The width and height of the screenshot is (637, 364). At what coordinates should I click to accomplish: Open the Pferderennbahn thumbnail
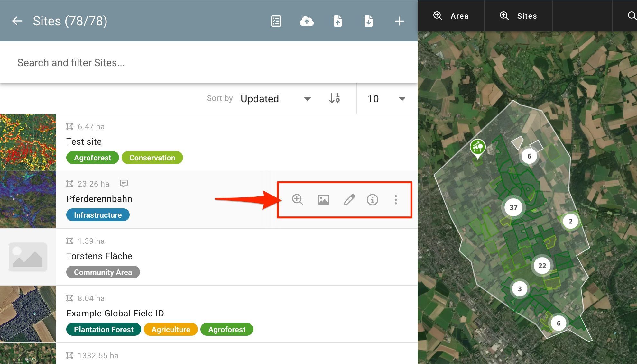(28, 200)
